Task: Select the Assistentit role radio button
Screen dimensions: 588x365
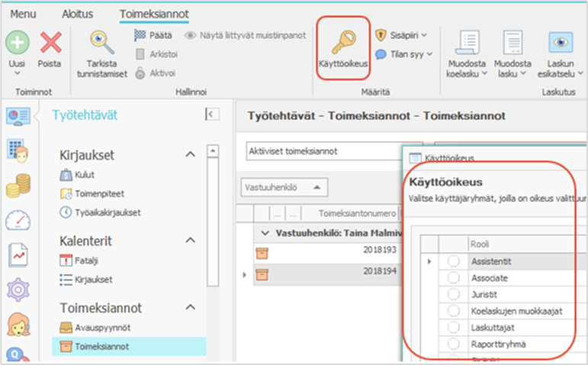Action: click(454, 261)
